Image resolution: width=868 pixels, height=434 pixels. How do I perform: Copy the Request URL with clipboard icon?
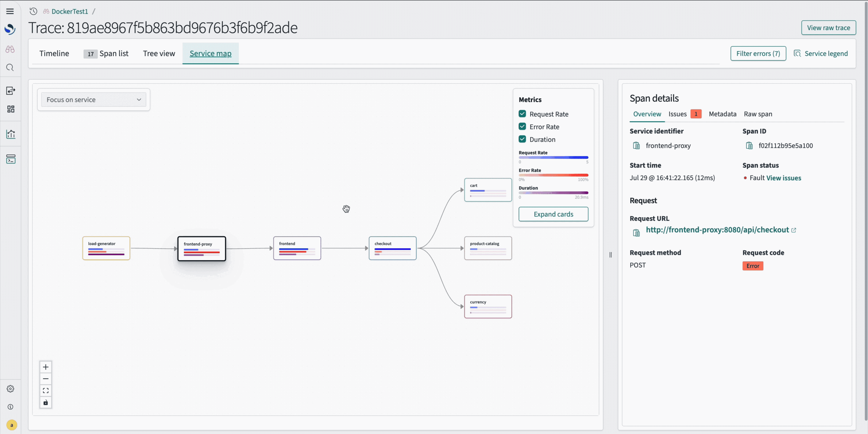point(636,233)
